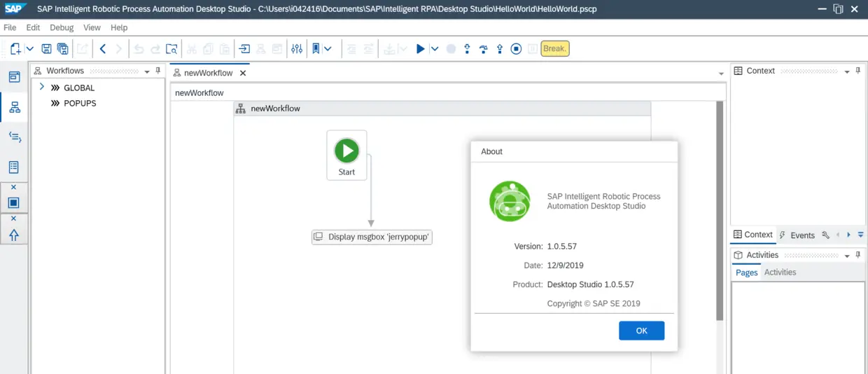Click the workflow canvas vertical scrollbar
The width and height of the screenshot is (868, 374).
tap(720, 210)
